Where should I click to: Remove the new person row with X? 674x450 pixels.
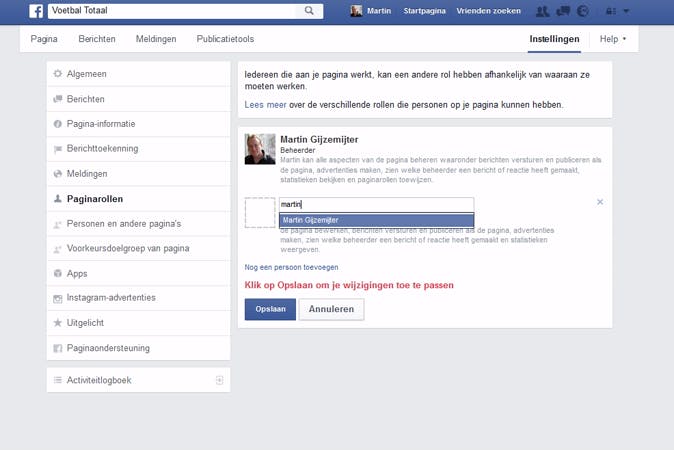(600, 202)
